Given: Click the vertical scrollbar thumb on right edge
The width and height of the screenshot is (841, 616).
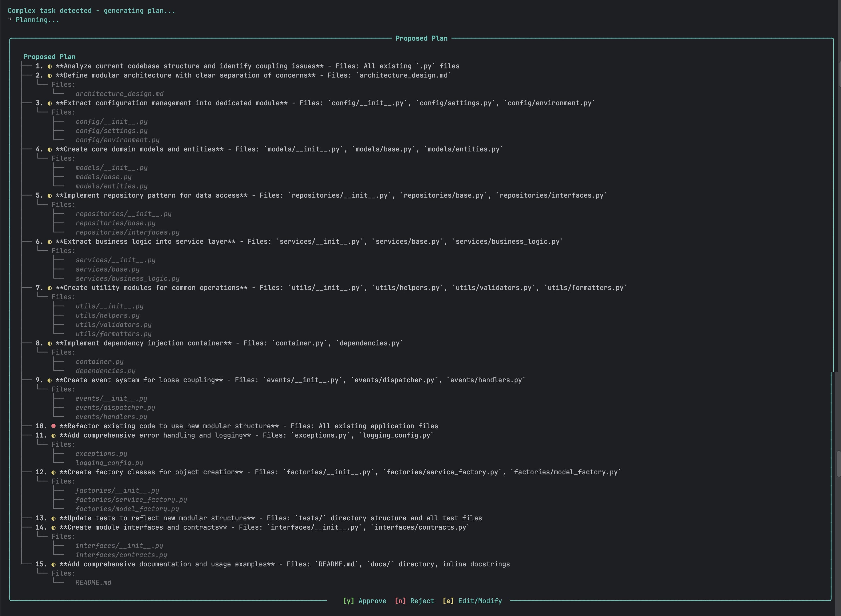Looking at the screenshot, I should coord(838,464).
